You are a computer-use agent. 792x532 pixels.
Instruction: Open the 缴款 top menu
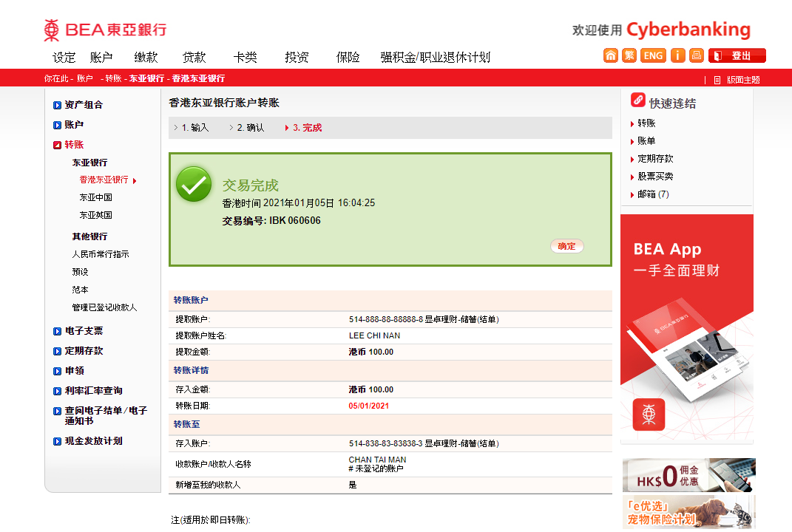[146, 57]
